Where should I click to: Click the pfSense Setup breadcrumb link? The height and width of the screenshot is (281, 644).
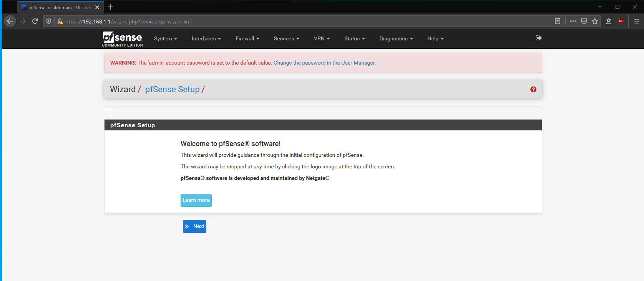coord(172,89)
